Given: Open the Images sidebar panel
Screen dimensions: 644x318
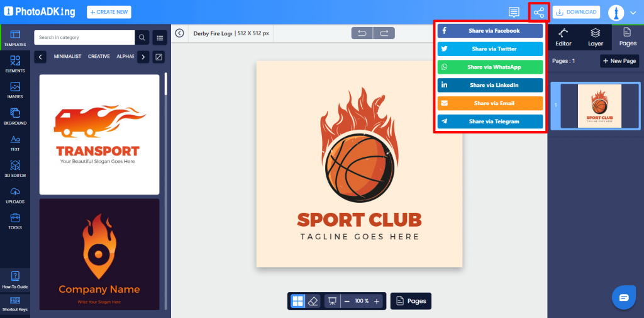Looking at the screenshot, I should 15,91.
